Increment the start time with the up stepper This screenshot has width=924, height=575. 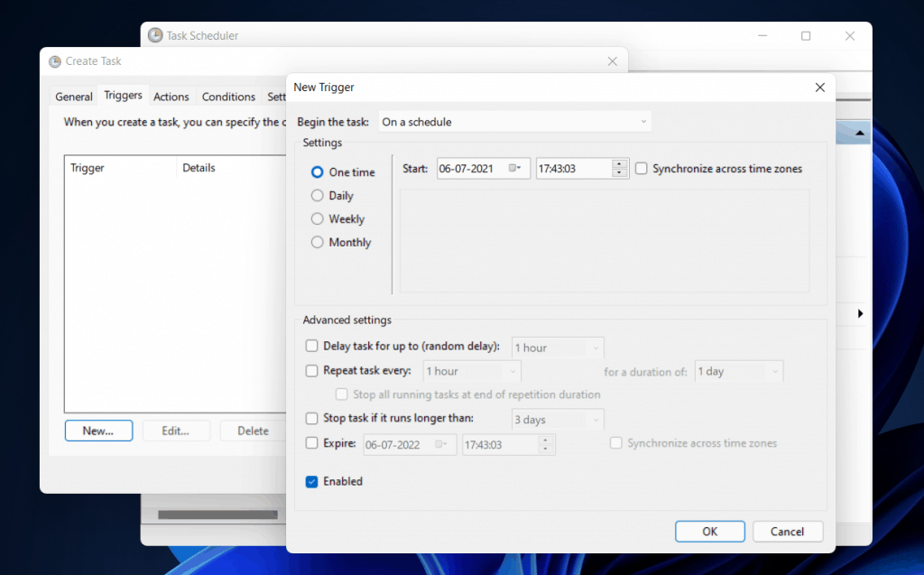619,163
